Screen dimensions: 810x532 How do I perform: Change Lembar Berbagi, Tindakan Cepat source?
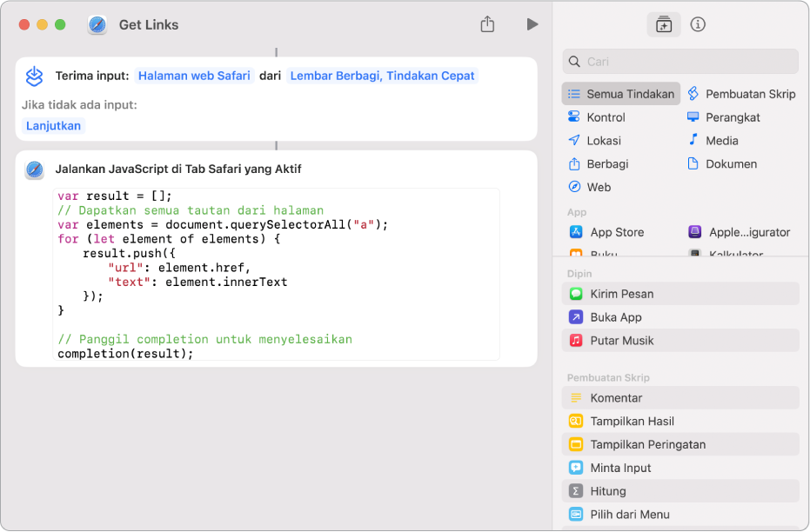382,76
